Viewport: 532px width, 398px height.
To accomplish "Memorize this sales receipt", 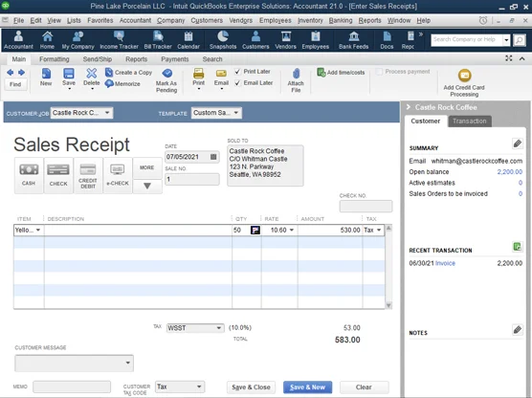I will coord(122,83).
